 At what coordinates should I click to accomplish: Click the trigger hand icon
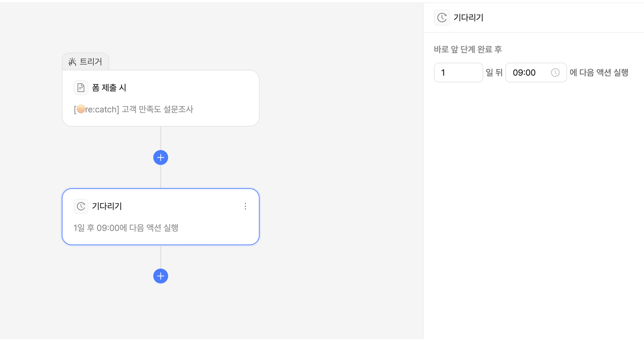point(72,62)
